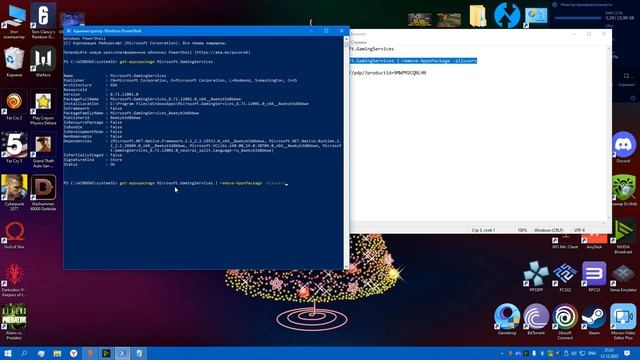The image size is (640, 360).
Task: Open the AnyDesk desktop shortcut
Action: point(594,241)
